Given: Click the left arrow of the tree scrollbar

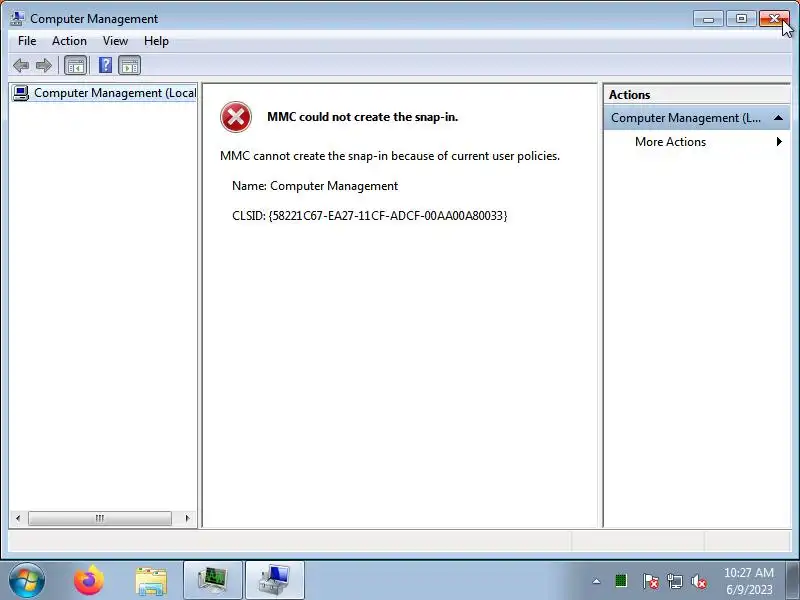Looking at the screenshot, I should pyautogui.click(x=18, y=518).
